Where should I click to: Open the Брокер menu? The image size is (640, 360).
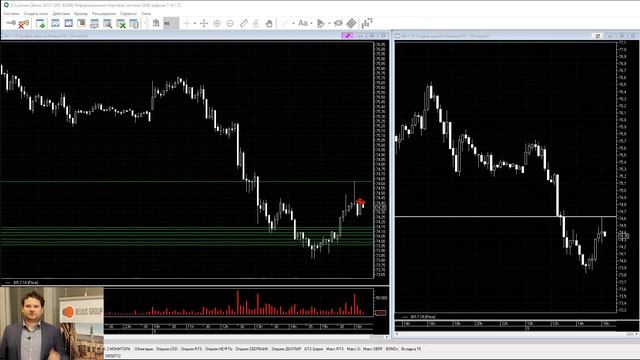pos(81,13)
